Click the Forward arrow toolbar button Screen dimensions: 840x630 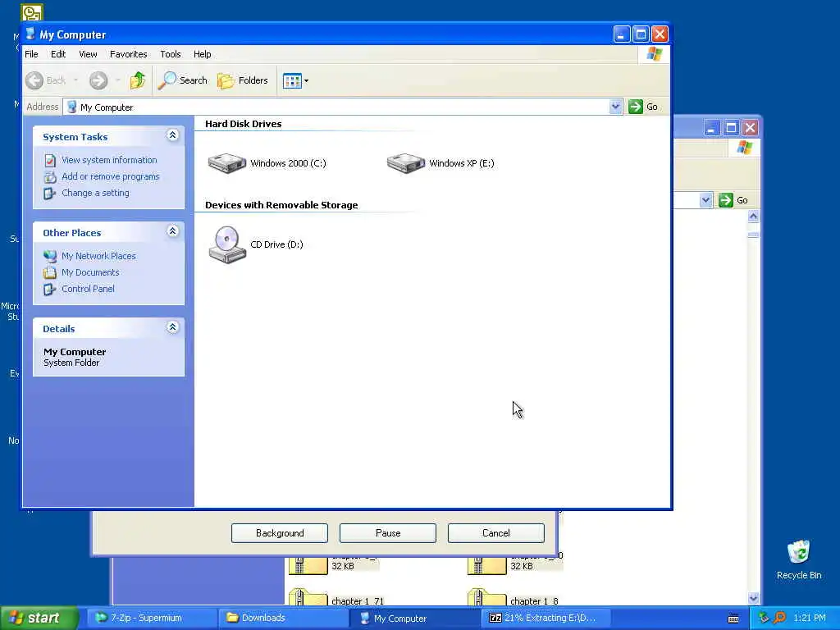[98, 80]
